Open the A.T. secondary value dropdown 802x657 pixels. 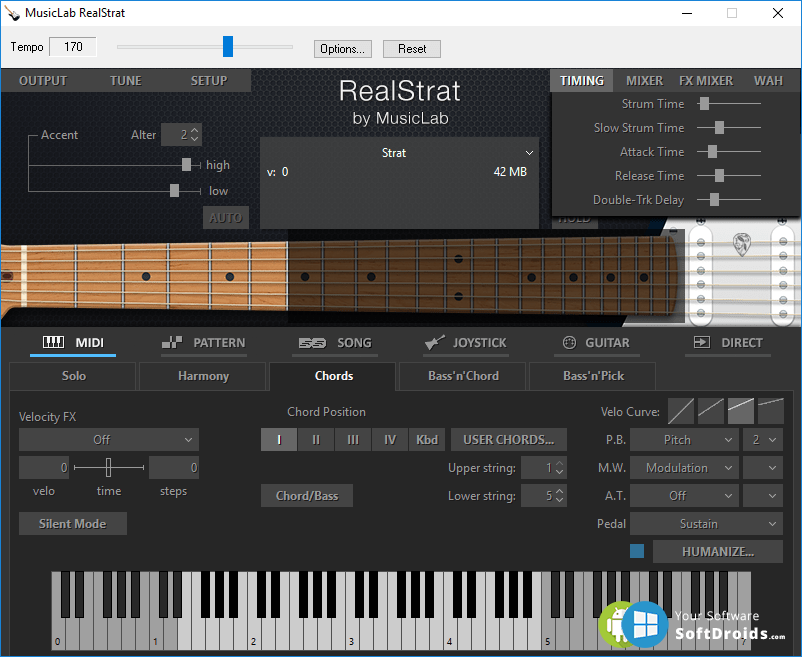coord(763,495)
